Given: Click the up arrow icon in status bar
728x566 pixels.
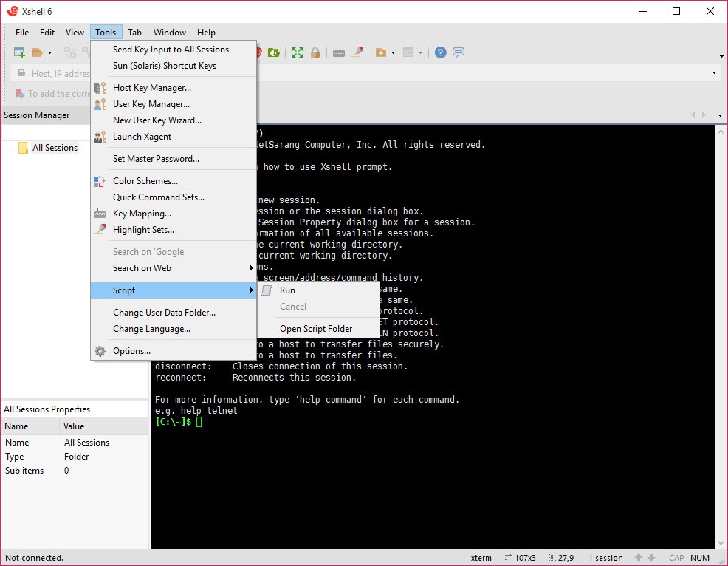Looking at the screenshot, I should coord(639,558).
